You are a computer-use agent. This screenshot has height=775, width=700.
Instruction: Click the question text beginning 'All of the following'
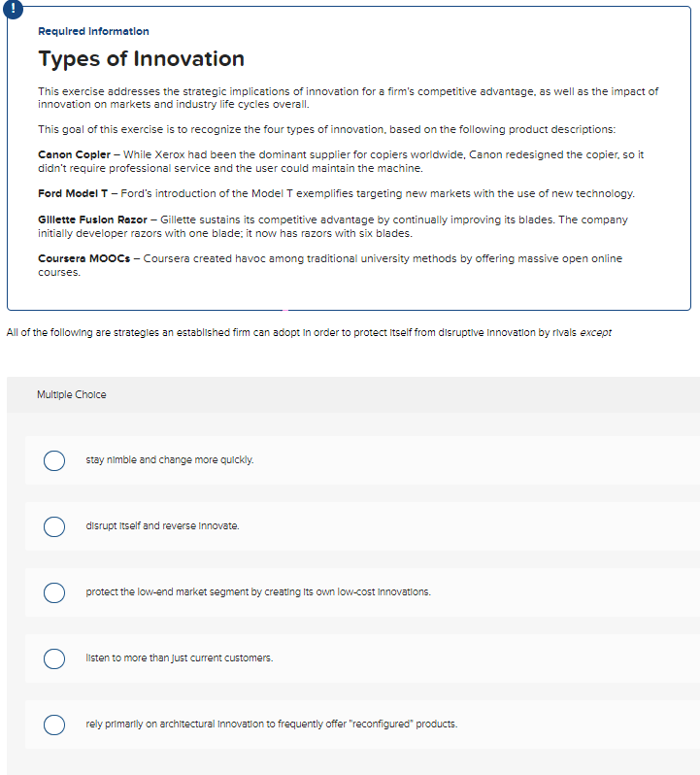(x=291, y=333)
